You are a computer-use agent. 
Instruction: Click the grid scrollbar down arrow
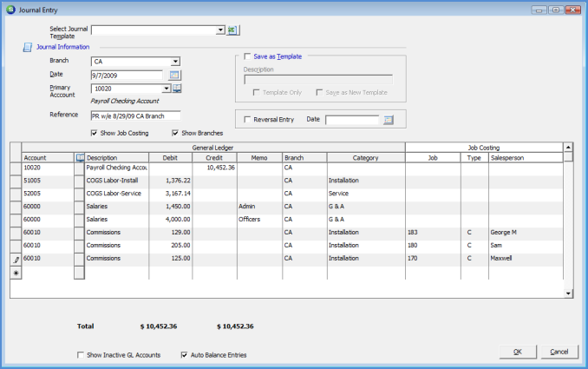tap(568, 293)
